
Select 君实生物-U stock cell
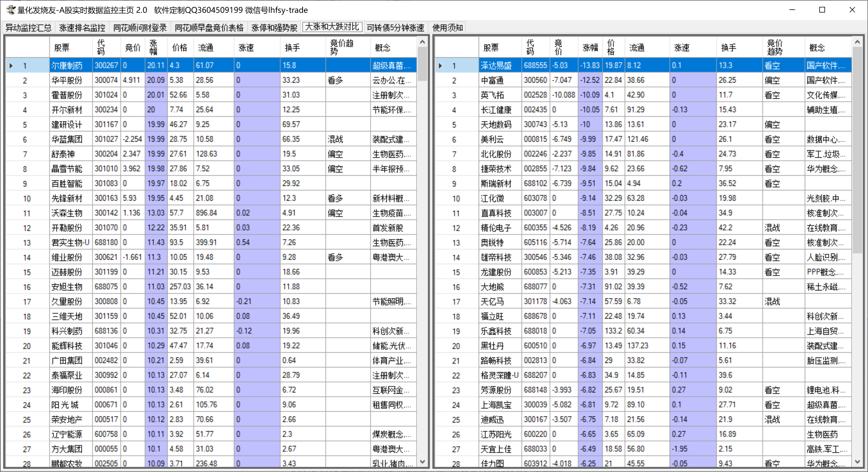[71, 242]
